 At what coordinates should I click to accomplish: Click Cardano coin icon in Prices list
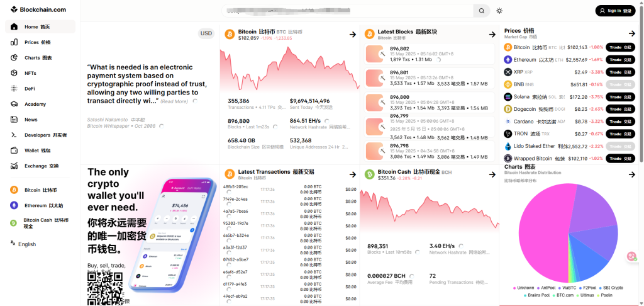tap(508, 122)
